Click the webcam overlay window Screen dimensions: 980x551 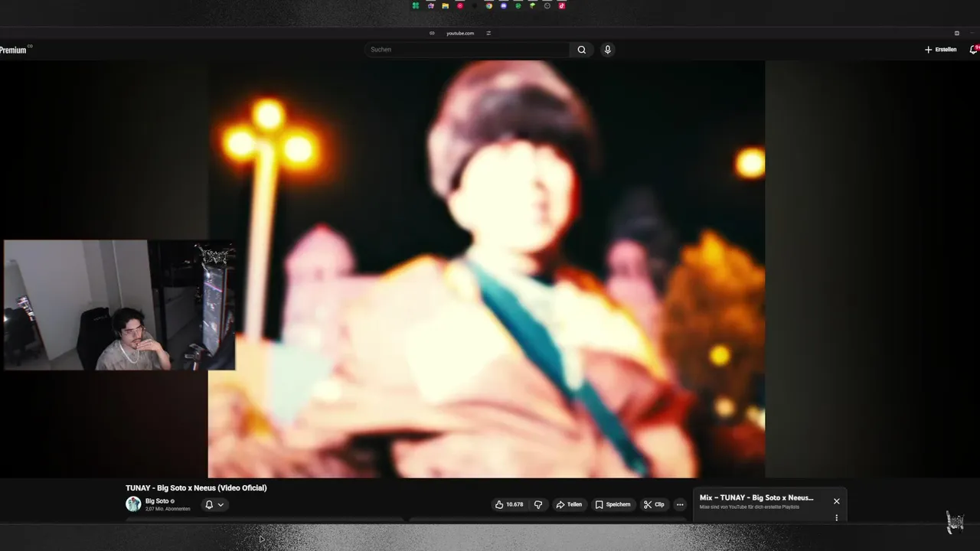[119, 305]
